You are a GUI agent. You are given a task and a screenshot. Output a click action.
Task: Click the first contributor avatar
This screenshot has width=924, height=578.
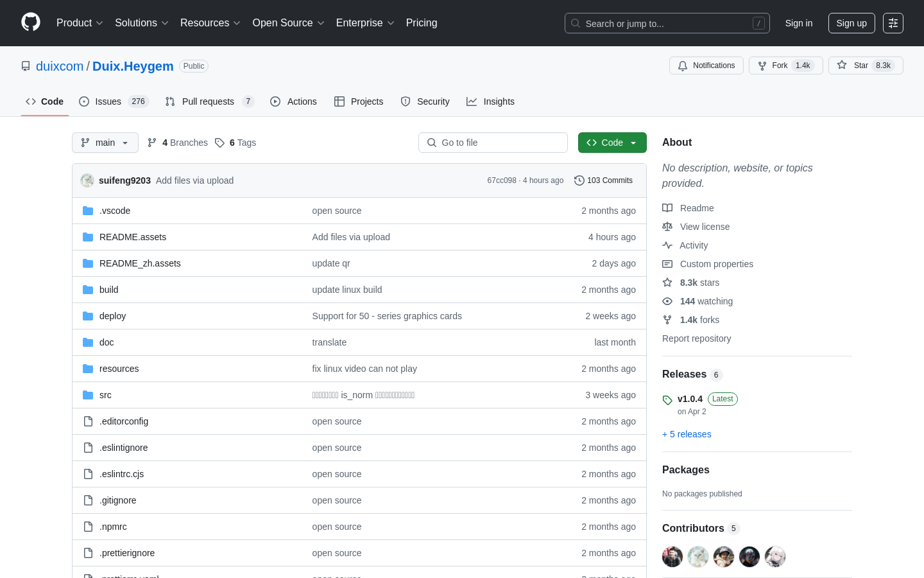click(672, 557)
